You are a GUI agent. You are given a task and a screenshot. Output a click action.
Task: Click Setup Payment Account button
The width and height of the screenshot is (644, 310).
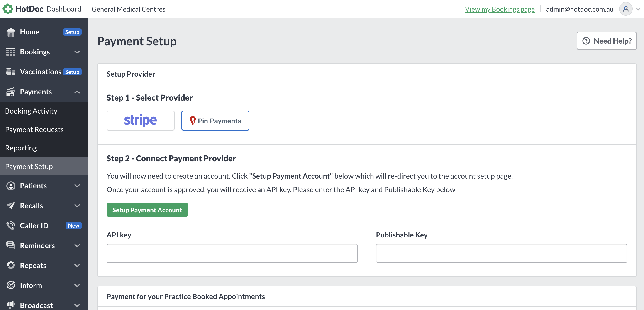click(x=147, y=210)
